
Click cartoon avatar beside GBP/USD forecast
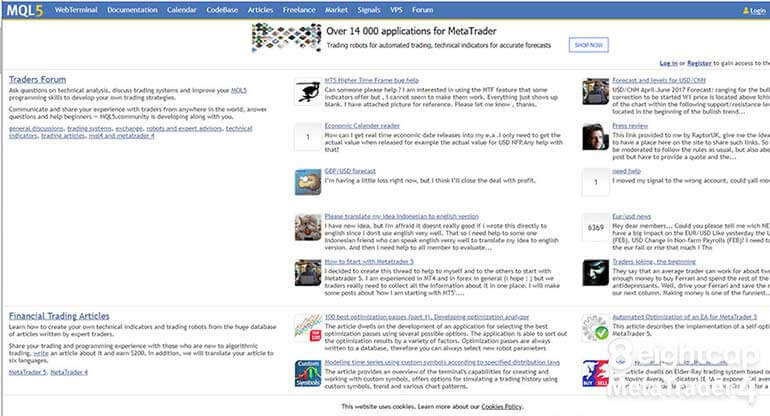[308, 182]
